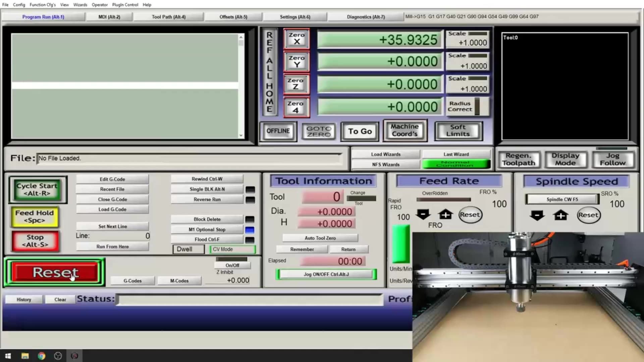
Task: Click the Load G-Code button
Action: (x=112, y=209)
